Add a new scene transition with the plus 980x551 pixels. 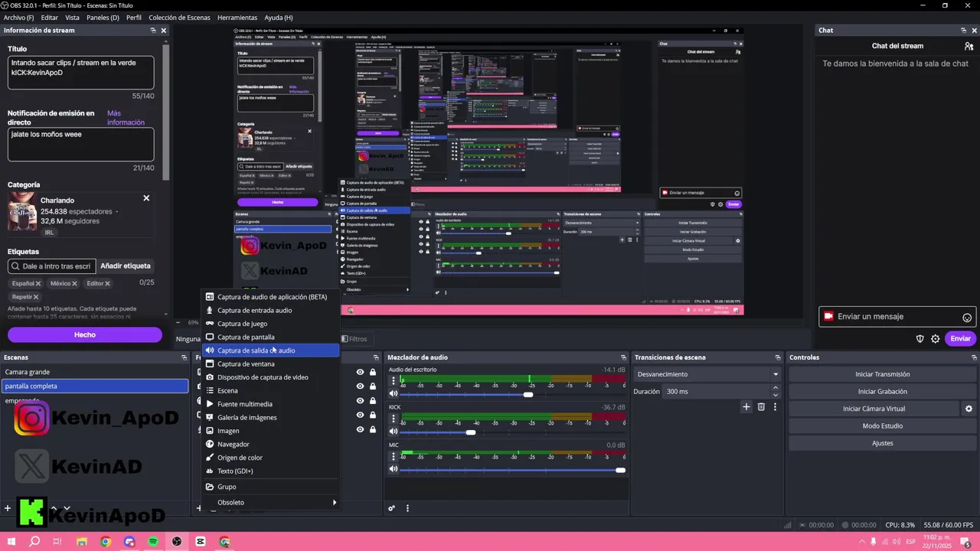746,407
